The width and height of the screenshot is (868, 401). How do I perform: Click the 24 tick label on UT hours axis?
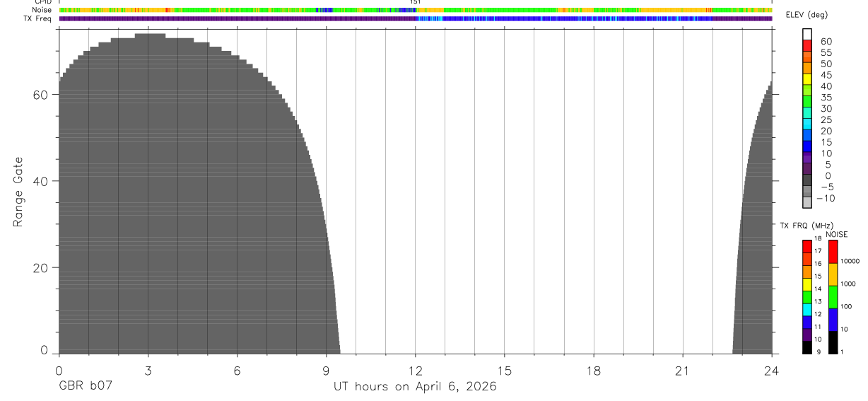point(772,371)
